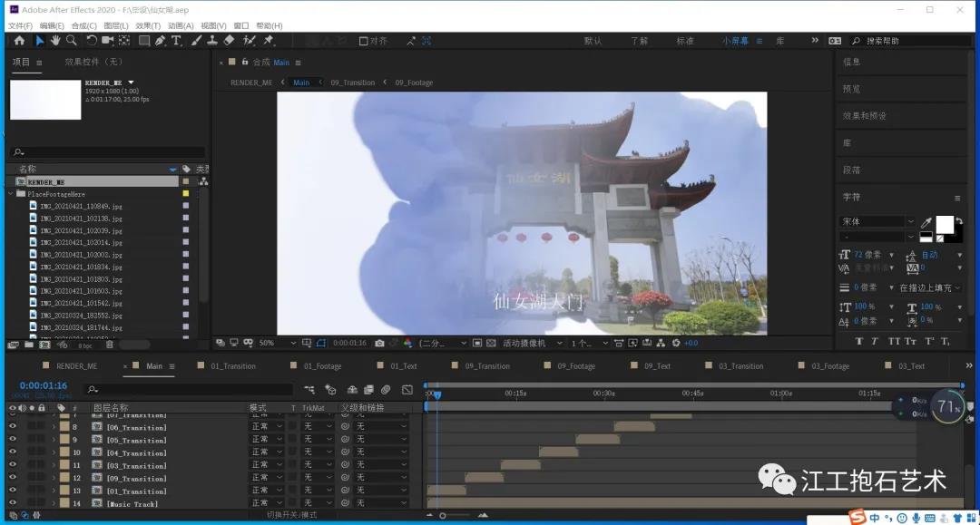Select the Unified Camera tool

(x=107, y=41)
